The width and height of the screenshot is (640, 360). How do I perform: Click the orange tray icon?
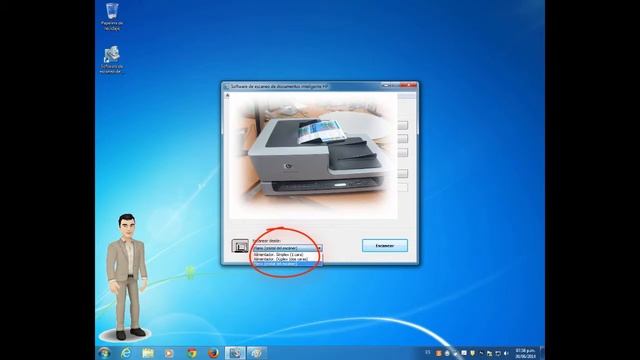[x=438, y=353]
